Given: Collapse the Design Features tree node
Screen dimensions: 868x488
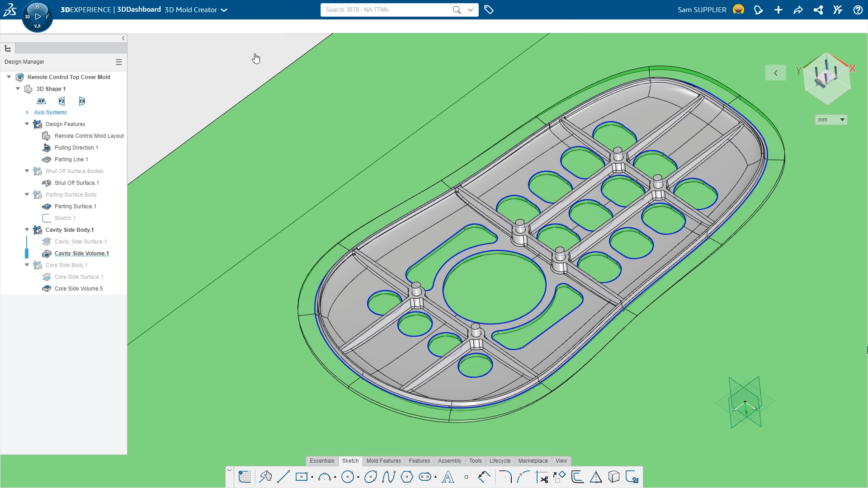Looking at the screenshot, I should (26, 124).
